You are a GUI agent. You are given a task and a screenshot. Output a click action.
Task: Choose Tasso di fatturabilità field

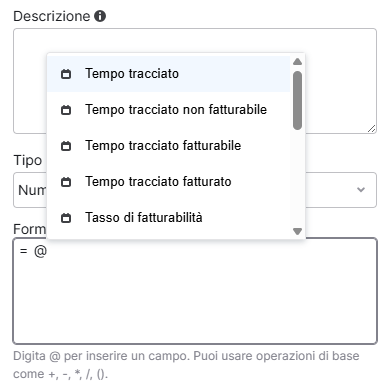coord(169,218)
